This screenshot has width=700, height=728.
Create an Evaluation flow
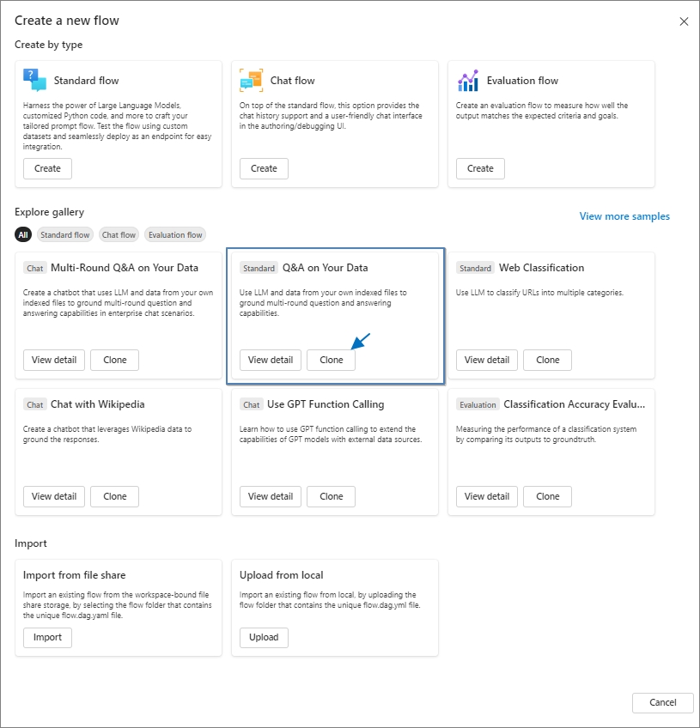click(x=480, y=168)
